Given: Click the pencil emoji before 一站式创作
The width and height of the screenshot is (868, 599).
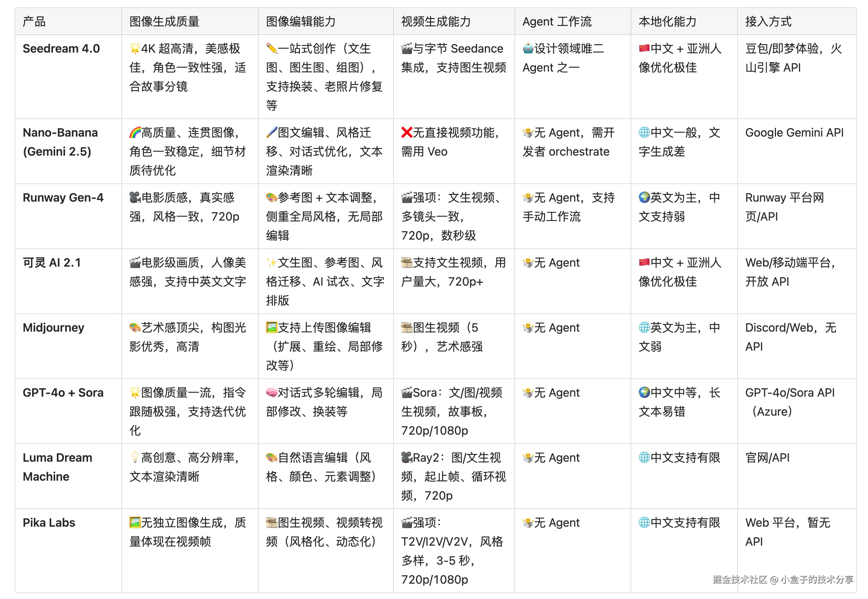Looking at the screenshot, I should click(x=271, y=49).
